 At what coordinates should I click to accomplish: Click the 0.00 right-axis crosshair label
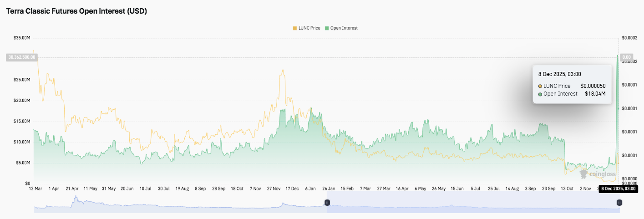(x=626, y=57)
